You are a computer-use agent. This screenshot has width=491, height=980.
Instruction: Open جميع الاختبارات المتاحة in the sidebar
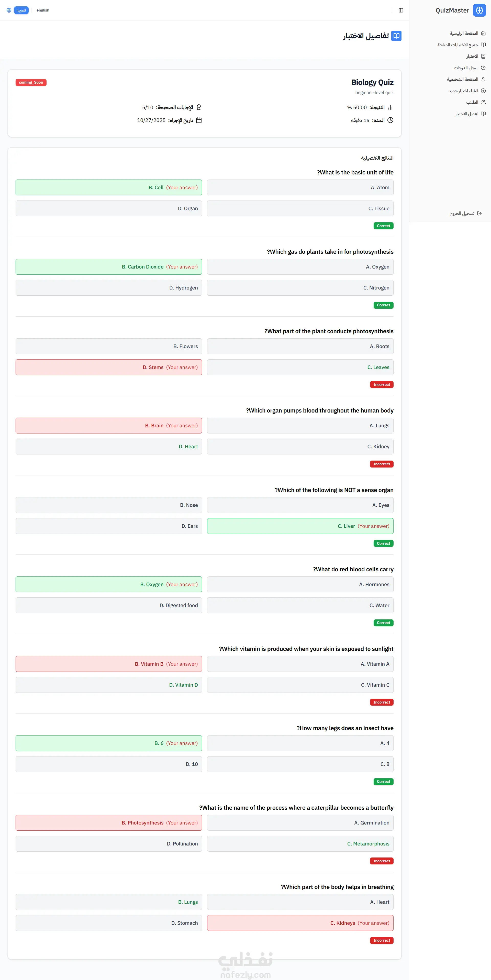[x=457, y=45]
